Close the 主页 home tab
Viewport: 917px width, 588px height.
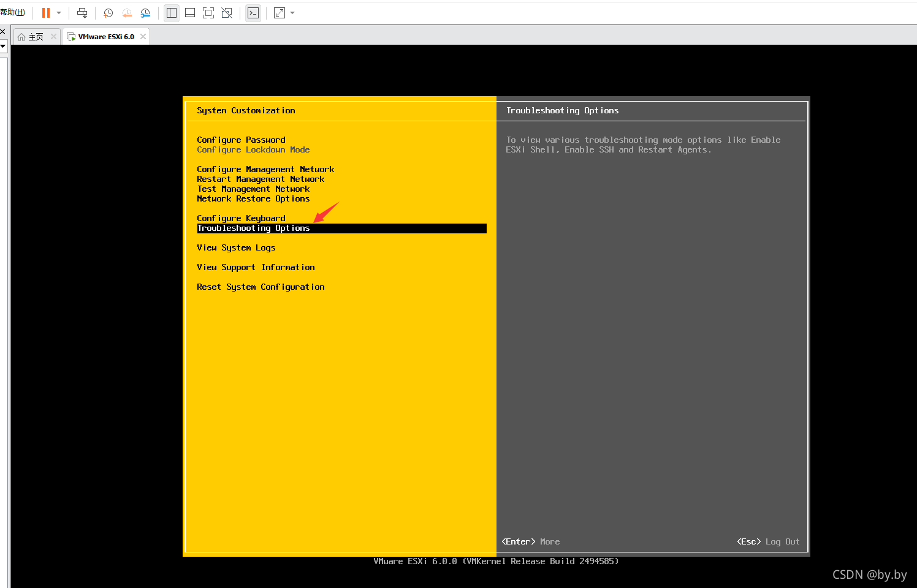pyautogui.click(x=53, y=37)
